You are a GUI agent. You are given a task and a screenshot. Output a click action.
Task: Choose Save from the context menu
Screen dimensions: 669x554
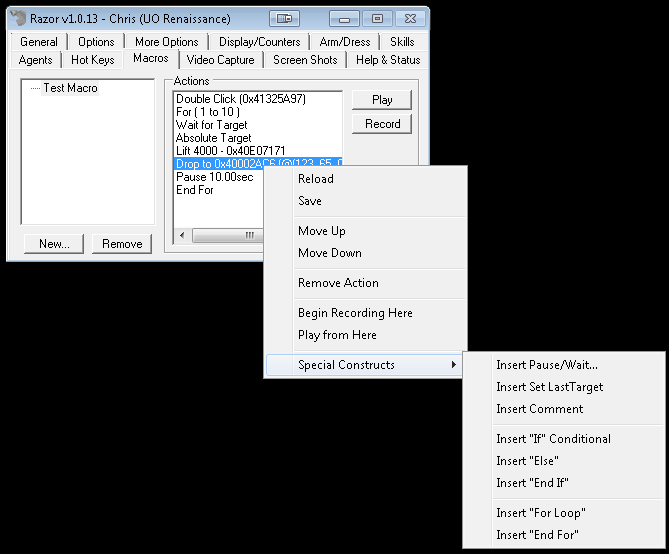pos(366,201)
